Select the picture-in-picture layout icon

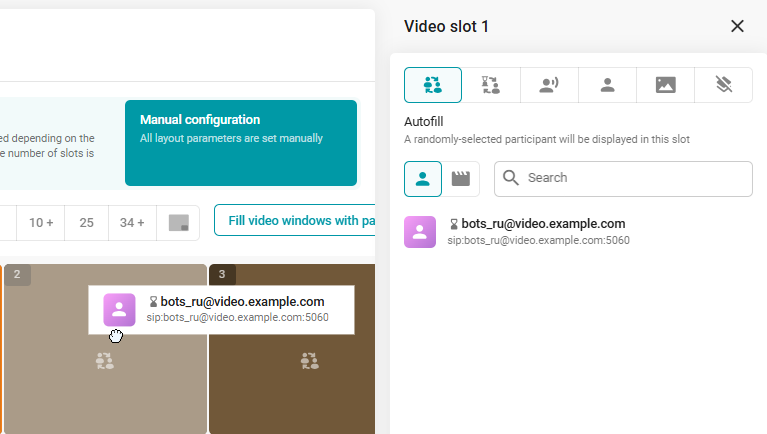pyautogui.click(x=179, y=222)
